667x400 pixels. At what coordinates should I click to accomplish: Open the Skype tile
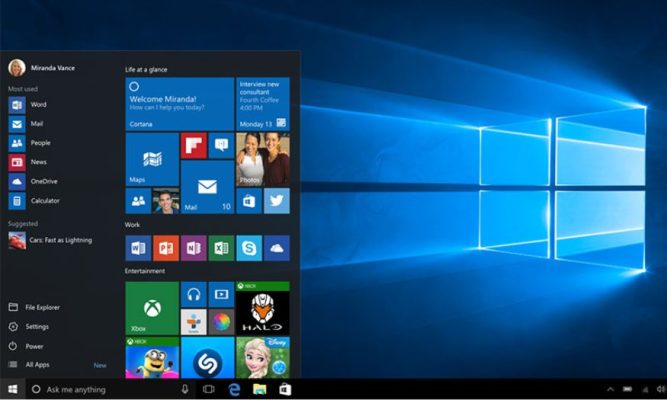coord(248,247)
